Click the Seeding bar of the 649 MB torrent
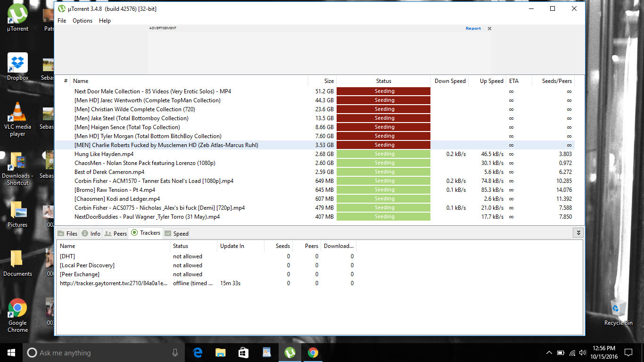644x362 pixels. [383, 181]
